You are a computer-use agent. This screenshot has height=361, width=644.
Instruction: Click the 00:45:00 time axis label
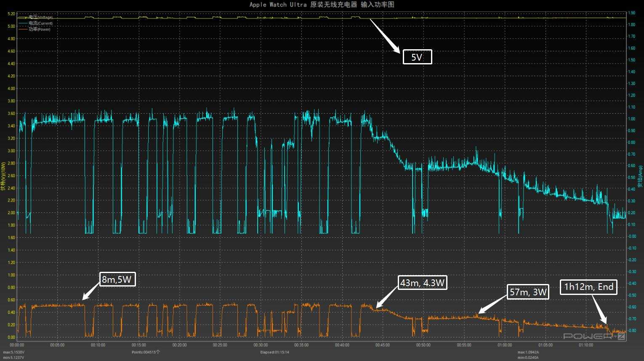coord(383,345)
